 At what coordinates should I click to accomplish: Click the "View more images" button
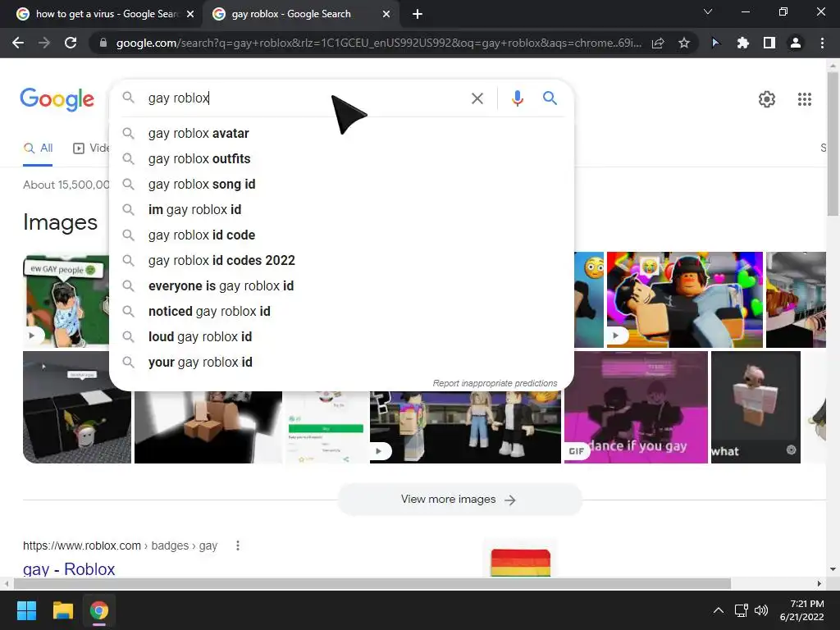(459, 500)
